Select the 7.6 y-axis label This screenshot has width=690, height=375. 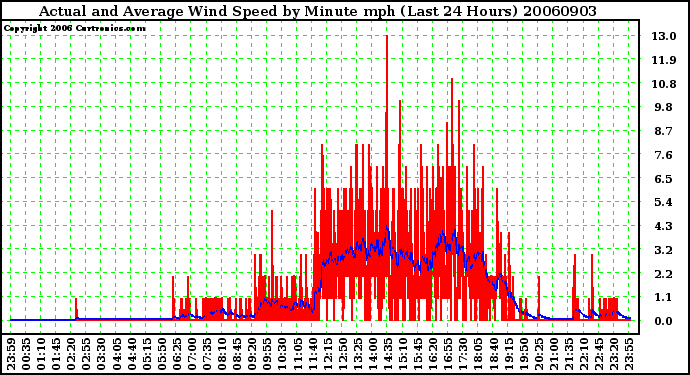click(x=664, y=155)
